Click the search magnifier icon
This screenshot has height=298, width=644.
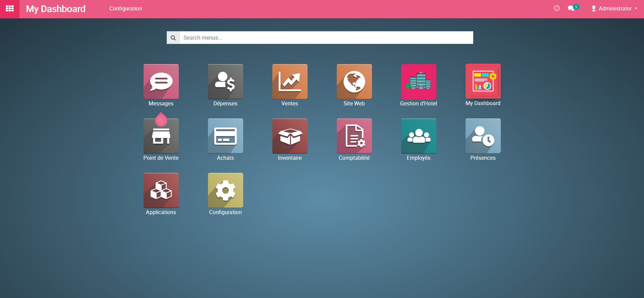tap(173, 38)
